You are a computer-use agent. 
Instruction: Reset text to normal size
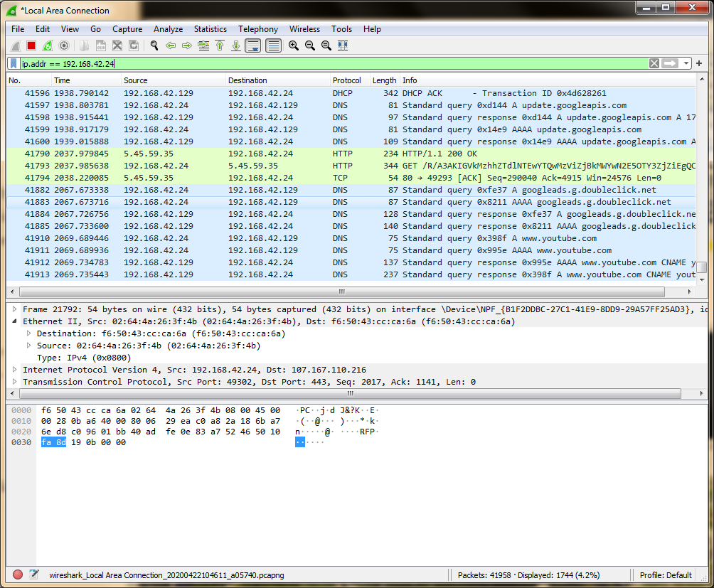326,46
